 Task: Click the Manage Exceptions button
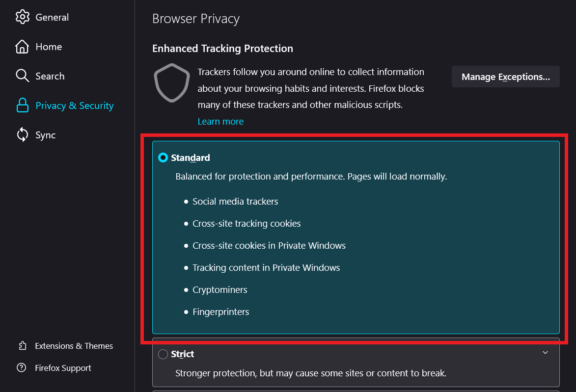(x=505, y=77)
